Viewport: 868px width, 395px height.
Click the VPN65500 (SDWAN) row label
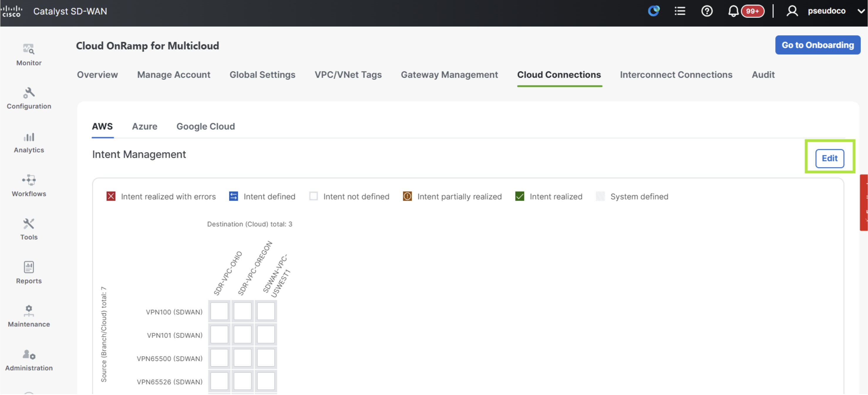(169, 359)
